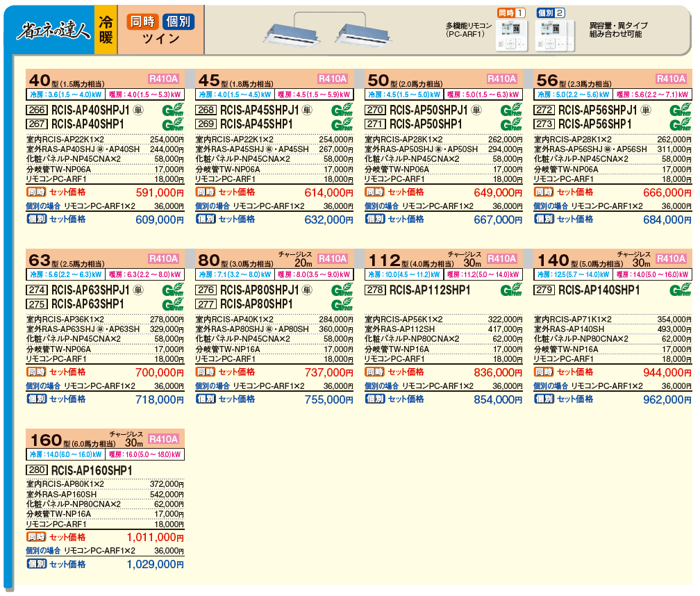Click the set price 1,011,000円

pos(156,537)
